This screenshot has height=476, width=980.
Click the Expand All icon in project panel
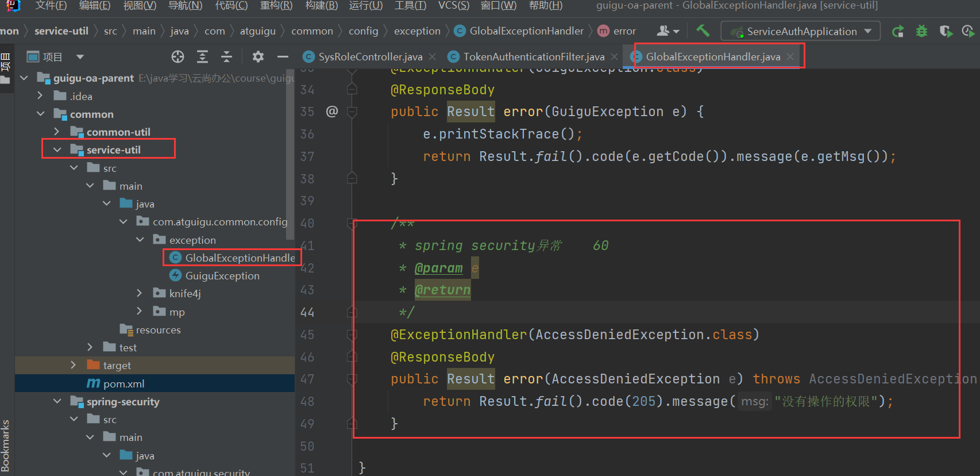pos(202,56)
